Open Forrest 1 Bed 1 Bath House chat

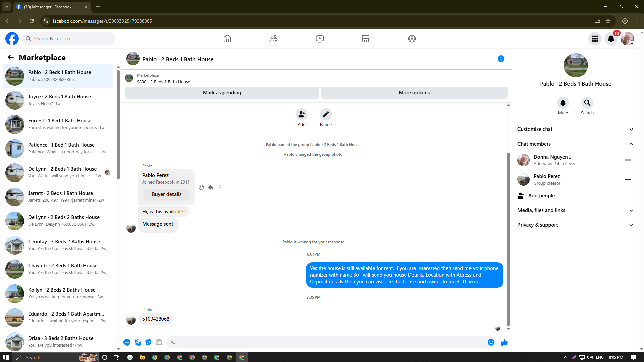(58, 124)
